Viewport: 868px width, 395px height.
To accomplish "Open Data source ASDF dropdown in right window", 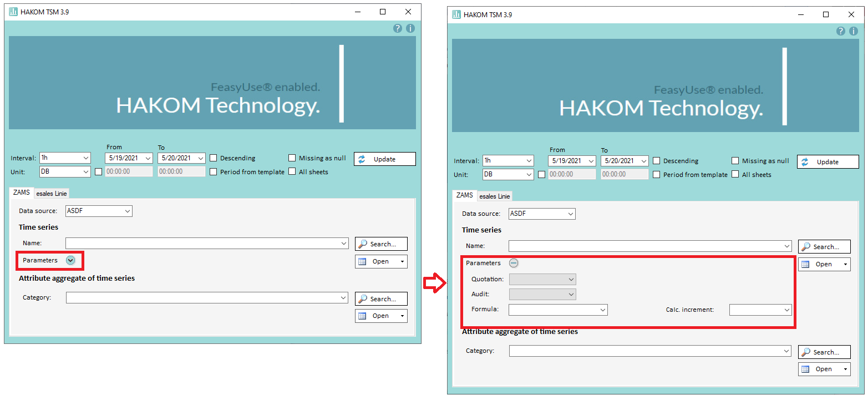I will click(x=542, y=214).
